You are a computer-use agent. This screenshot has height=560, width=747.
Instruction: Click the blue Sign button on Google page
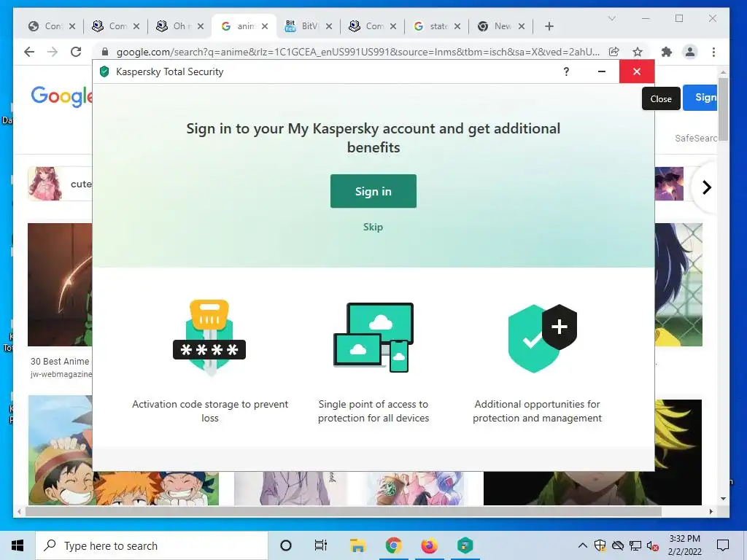point(700,98)
